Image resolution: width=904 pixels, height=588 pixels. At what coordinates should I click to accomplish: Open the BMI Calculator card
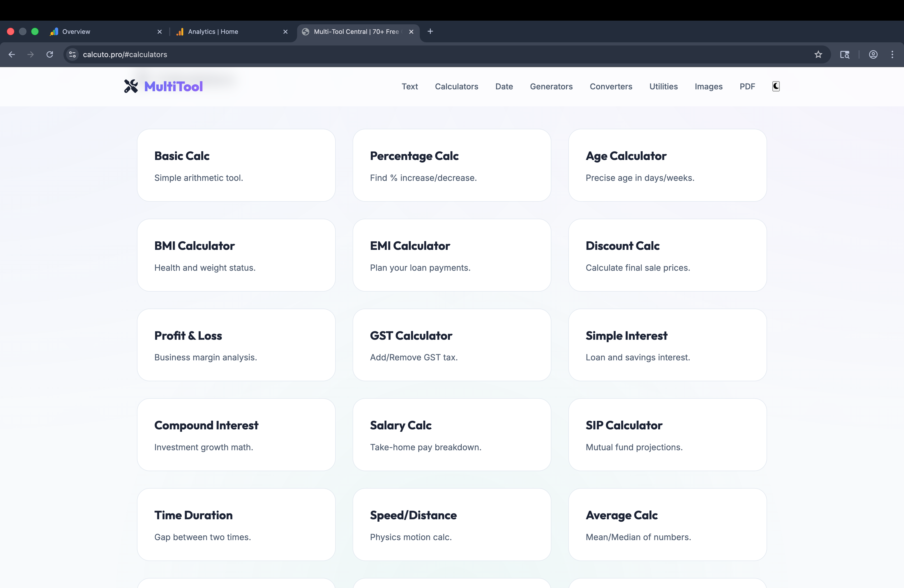pyautogui.click(x=236, y=255)
